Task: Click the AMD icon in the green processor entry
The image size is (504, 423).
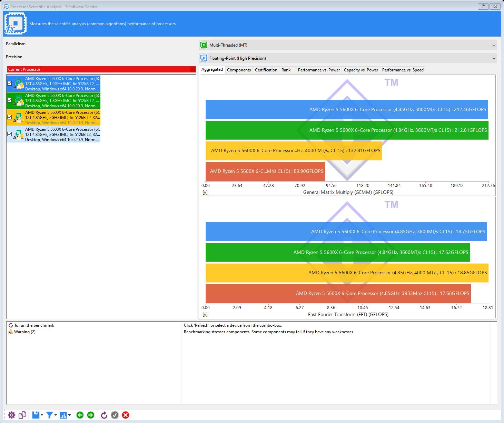Action: [x=19, y=101]
